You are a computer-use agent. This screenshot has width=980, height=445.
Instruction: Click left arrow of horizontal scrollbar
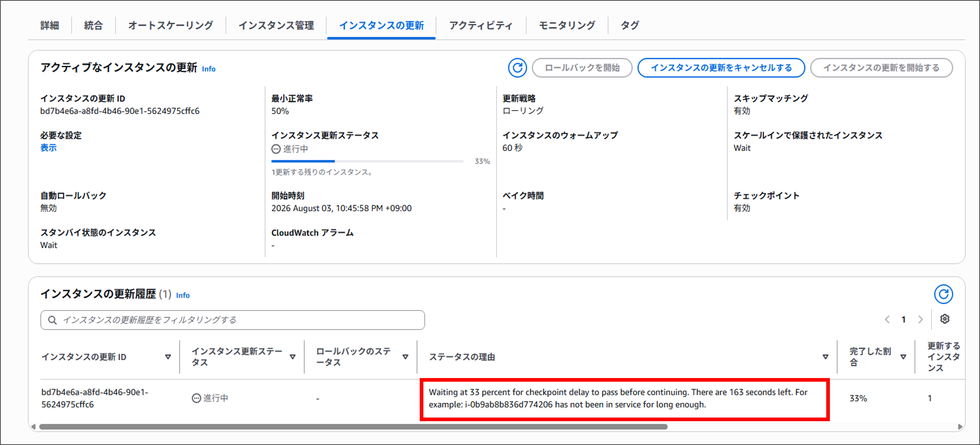pos(33,427)
